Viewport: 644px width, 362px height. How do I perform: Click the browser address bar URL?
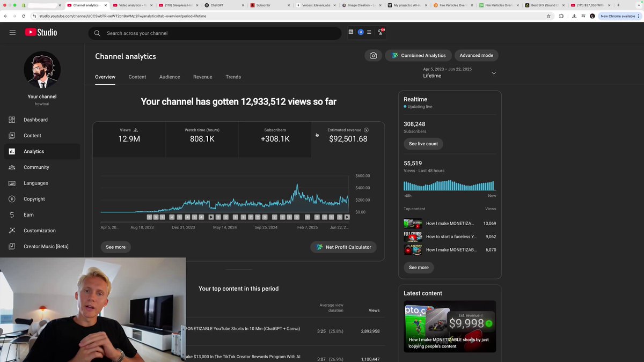[x=122, y=16]
